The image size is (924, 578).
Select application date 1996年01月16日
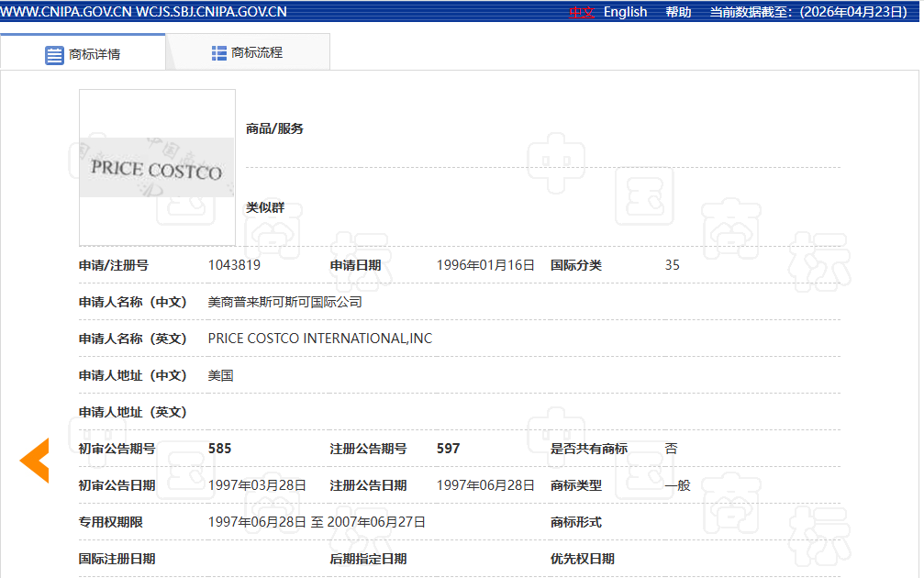click(x=485, y=265)
